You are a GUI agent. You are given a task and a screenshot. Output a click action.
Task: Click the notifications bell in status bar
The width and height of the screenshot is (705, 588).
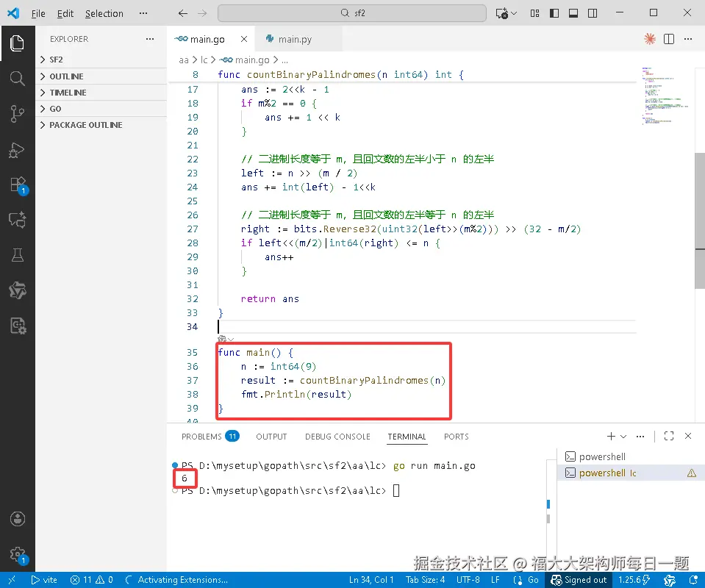coord(694,580)
